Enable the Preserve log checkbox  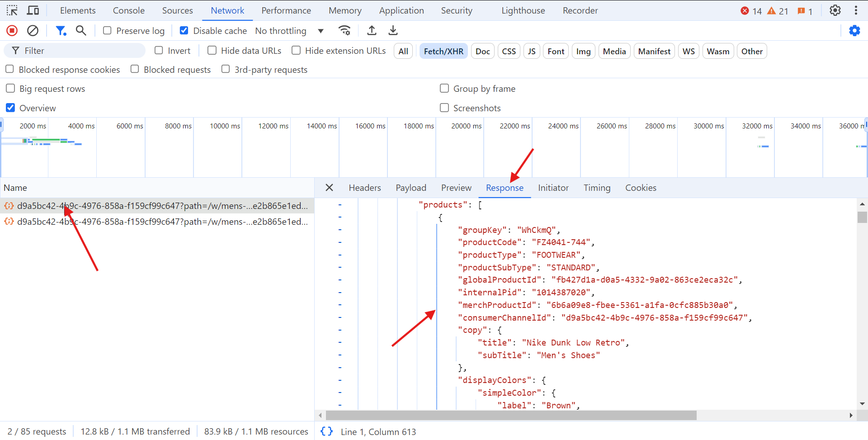107,31
